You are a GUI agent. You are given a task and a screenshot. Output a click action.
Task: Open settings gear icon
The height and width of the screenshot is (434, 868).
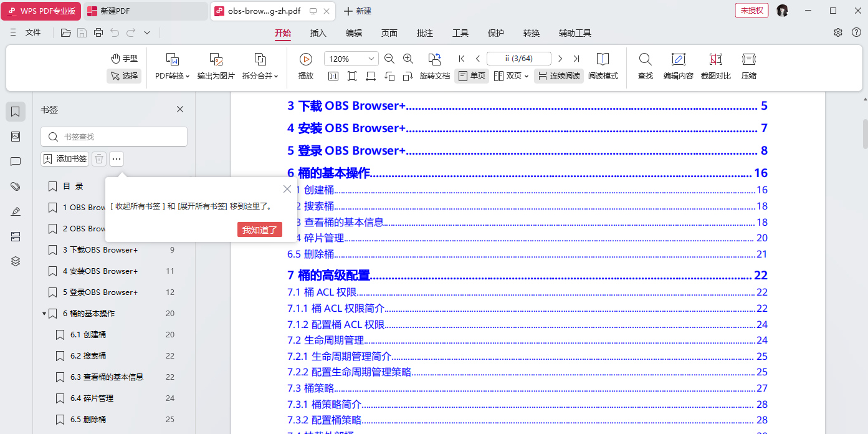(838, 32)
